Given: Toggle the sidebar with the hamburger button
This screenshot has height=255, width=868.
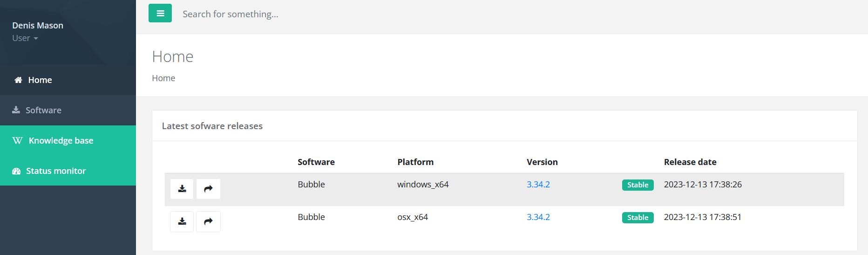Looking at the screenshot, I should (160, 13).
